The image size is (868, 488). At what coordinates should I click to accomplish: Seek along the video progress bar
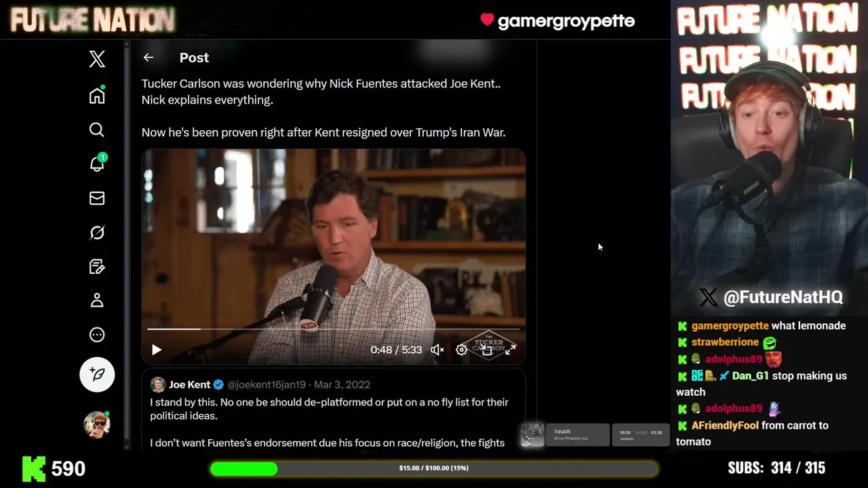(333, 329)
